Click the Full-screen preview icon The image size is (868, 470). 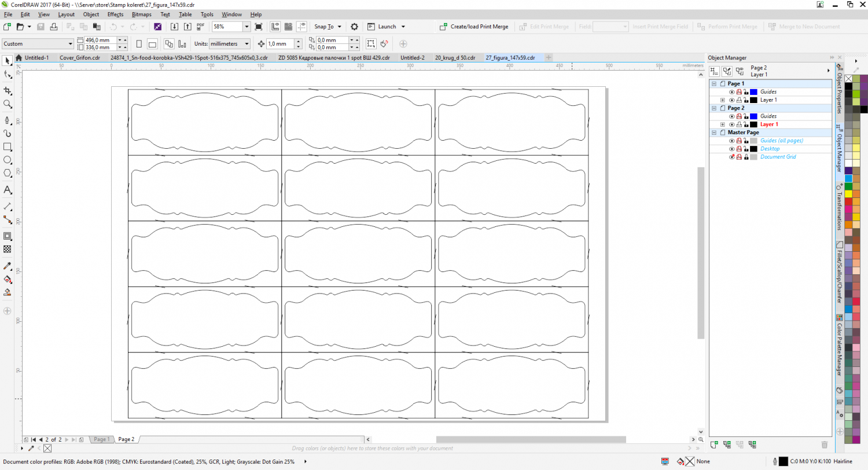coord(259,27)
